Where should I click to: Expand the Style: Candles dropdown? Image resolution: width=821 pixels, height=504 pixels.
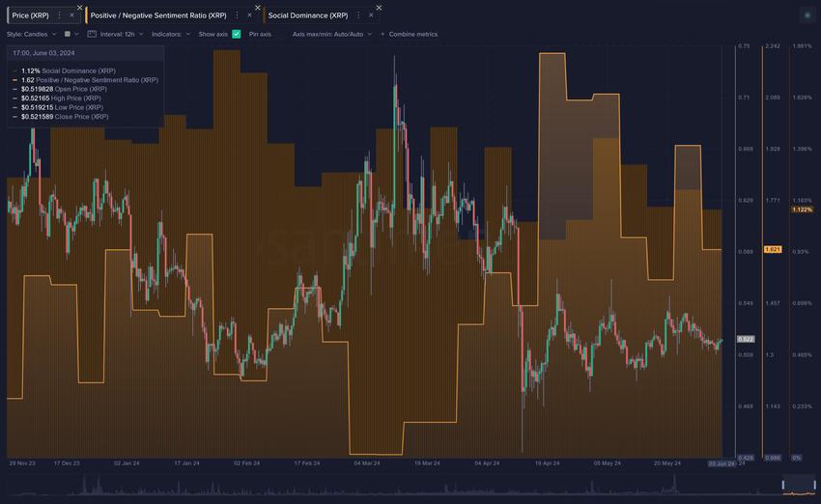[x=32, y=34]
